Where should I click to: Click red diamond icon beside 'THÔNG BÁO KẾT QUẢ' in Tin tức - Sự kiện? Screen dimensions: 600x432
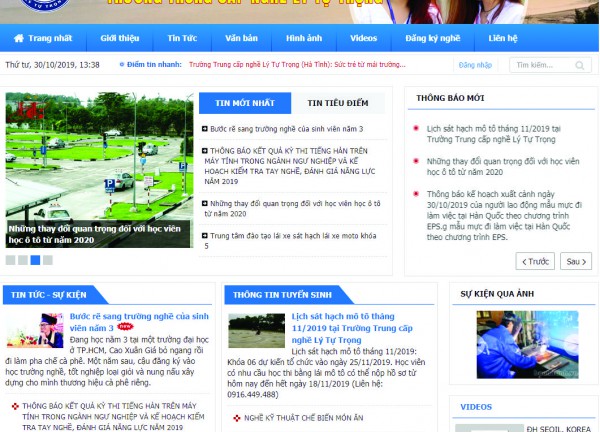point(15,406)
